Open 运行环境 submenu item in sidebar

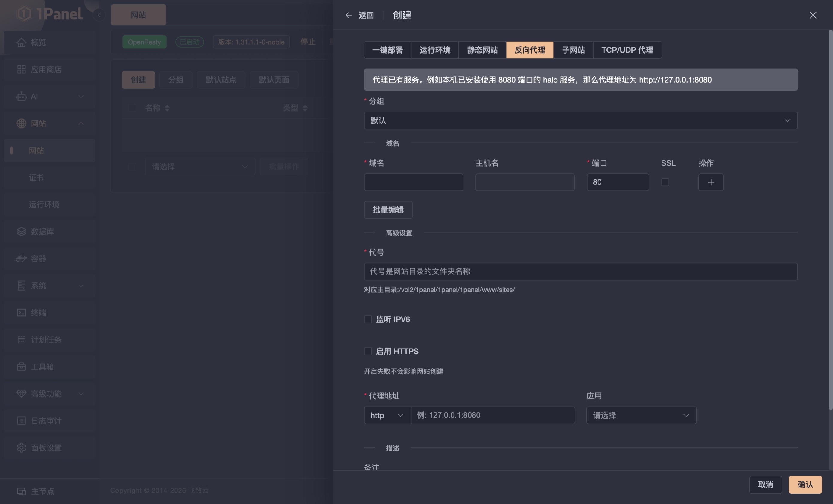click(x=50, y=205)
